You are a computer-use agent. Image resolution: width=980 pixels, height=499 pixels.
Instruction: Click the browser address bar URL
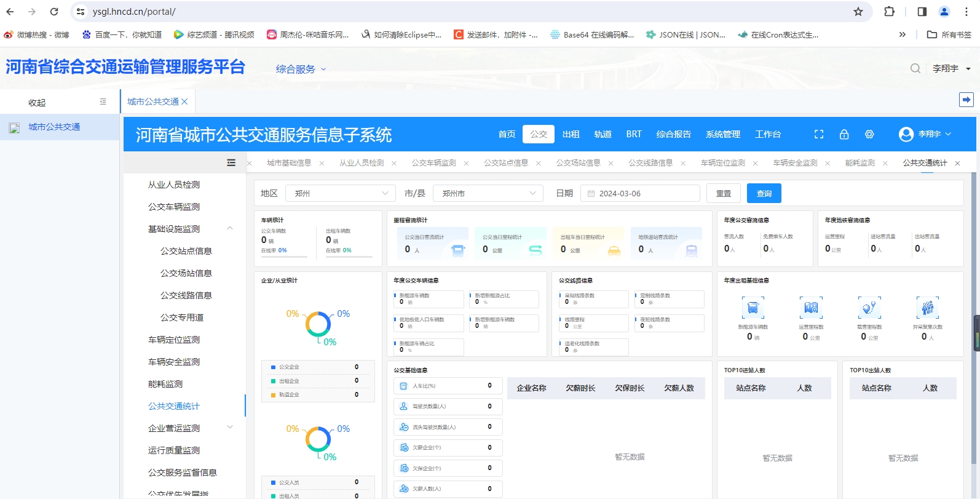pyautogui.click(x=134, y=12)
